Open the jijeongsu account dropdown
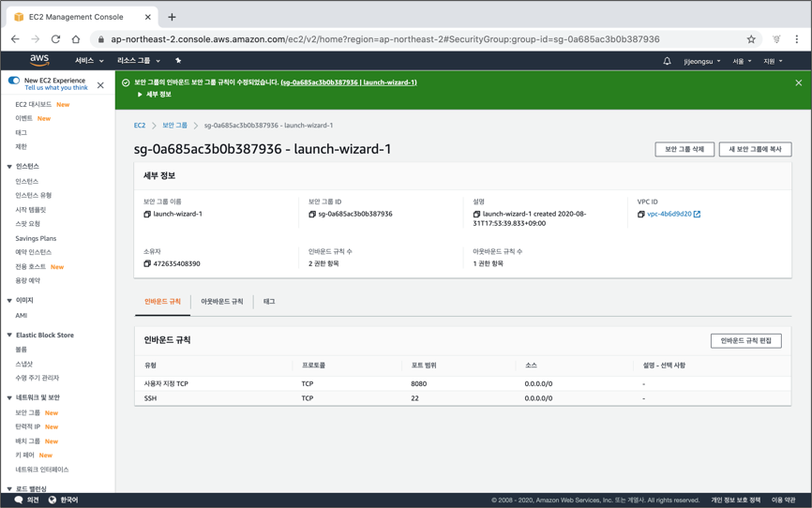Viewport: 812px width, 508px height. (702, 61)
